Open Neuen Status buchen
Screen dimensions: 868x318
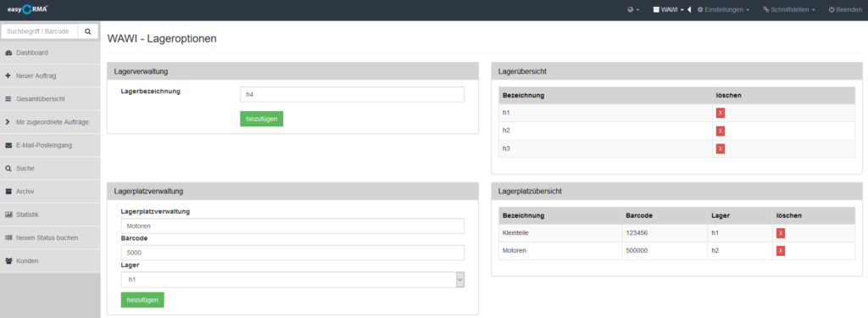50,237
